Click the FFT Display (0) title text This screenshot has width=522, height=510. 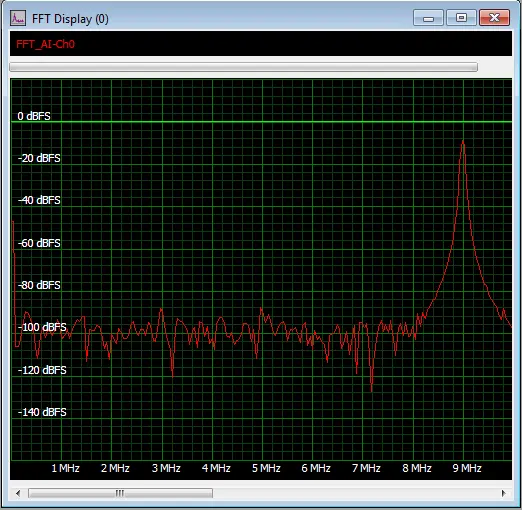click(70, 19)
